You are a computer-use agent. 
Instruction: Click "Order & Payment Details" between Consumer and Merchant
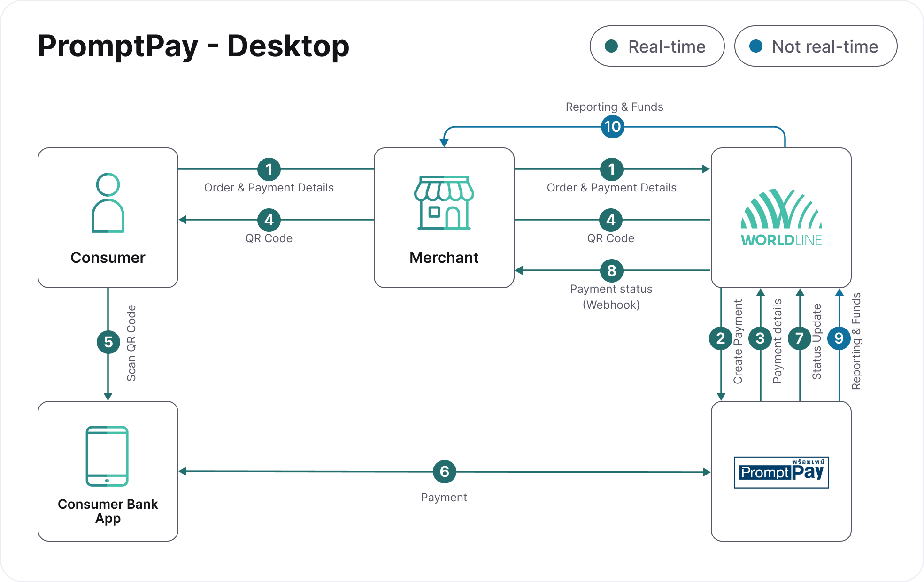269,188
